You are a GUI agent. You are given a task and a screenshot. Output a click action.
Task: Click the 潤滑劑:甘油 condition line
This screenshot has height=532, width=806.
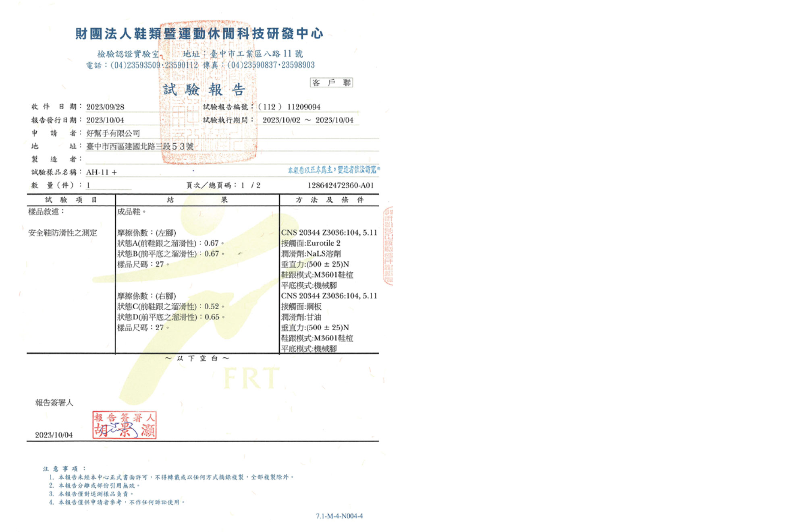coord(301,317)
